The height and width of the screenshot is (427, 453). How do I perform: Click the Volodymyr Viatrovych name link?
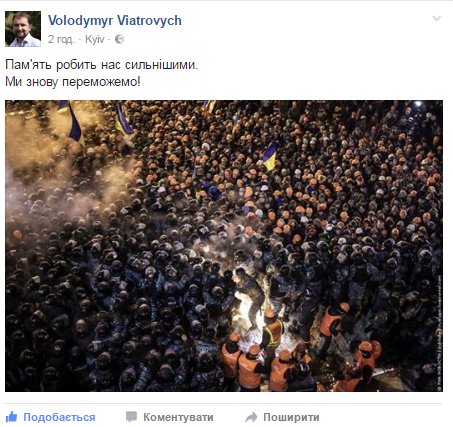115,21
